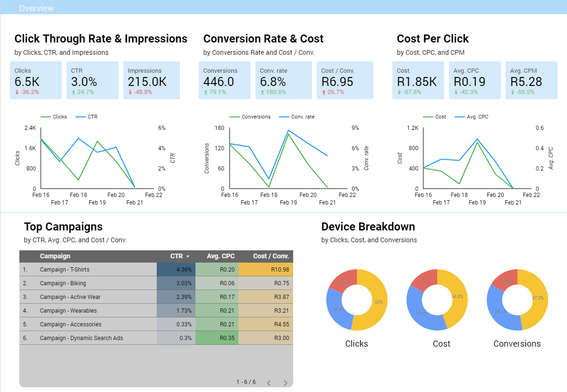
Task: Select the Cost scorecard showing R1.85K
Action: coord(418,80)
